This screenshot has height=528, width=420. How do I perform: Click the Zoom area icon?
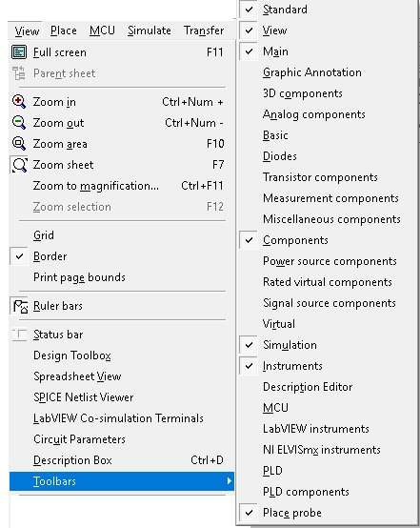(x=19, y=144)
